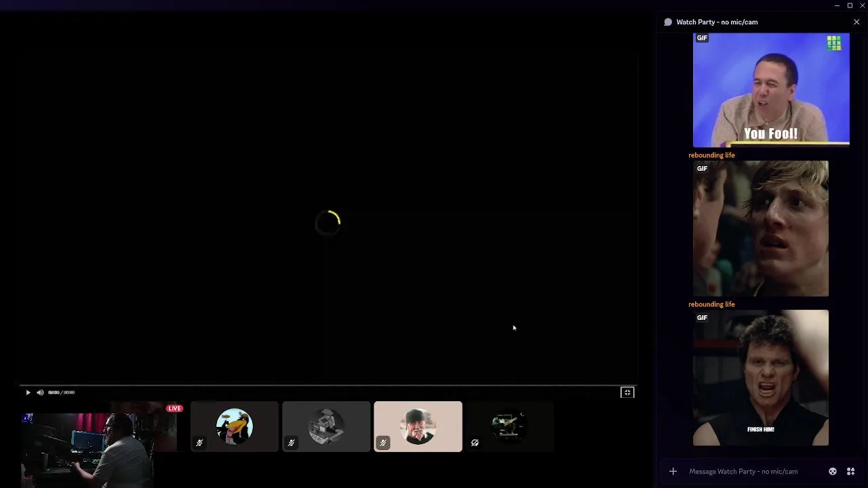Viewport: 868px width, 488px height.
Task: Open the apps launcher icon in chat
Action: [x=850, y=471]
